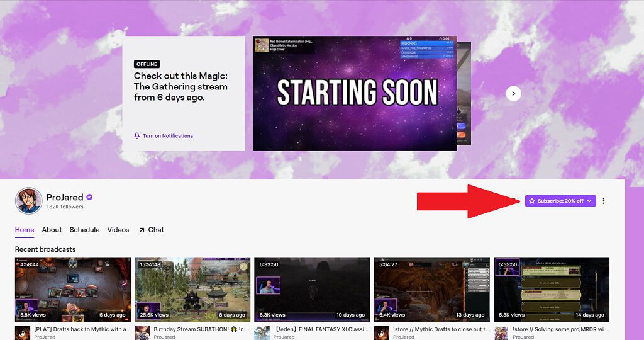Go to the Videos tab

[118, 230]
